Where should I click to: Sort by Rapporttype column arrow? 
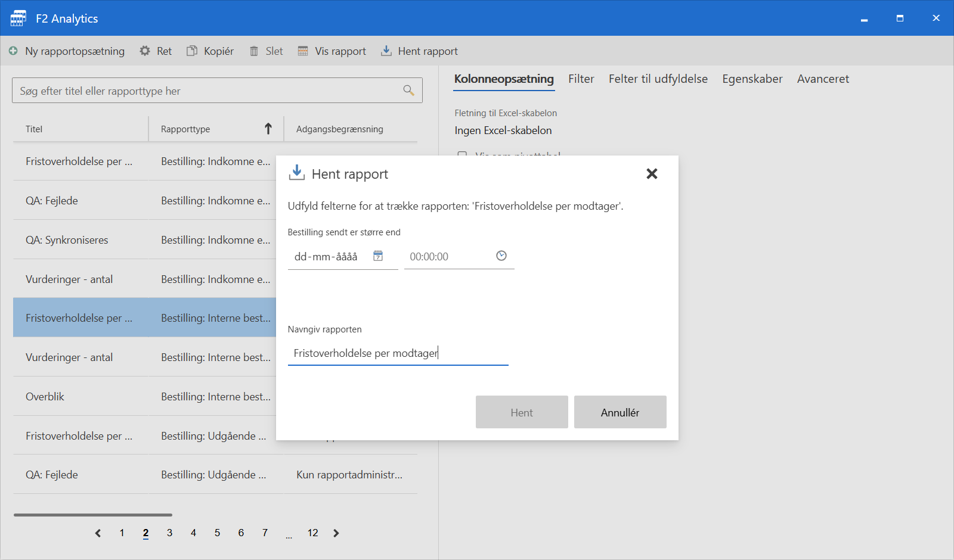coord(268,129)
